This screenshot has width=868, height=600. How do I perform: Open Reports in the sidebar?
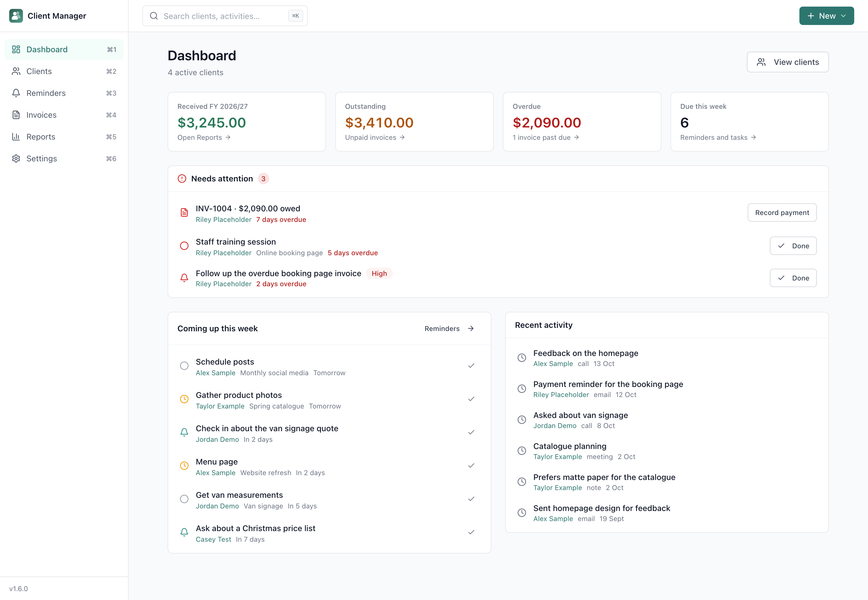click(64, 136)
